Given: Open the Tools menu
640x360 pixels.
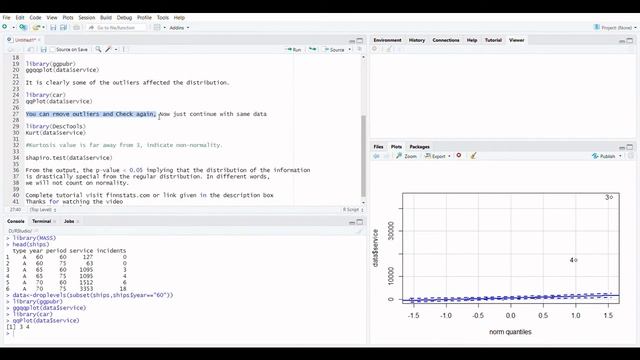Looking at the screenshot, I should click(x=162, y=18).
